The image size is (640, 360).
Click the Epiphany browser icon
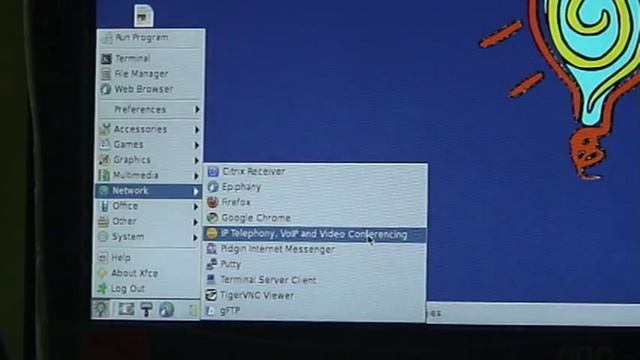[x=213, y=187]
